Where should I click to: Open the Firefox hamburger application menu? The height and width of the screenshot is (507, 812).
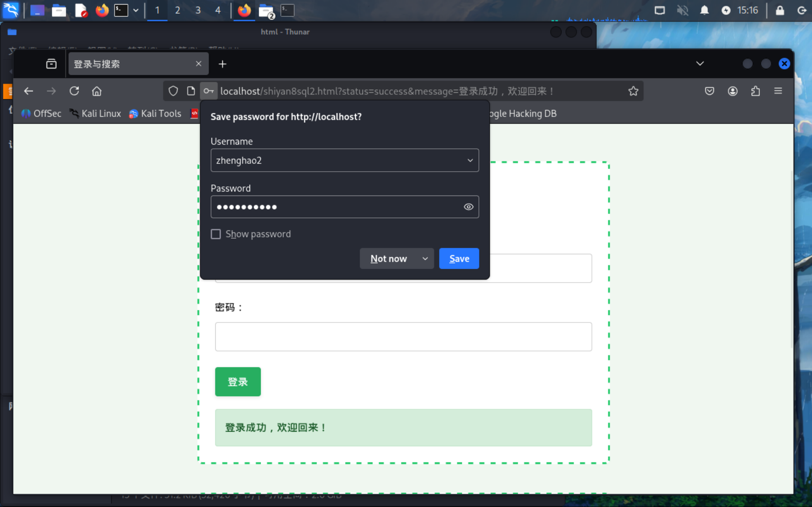pyautogui.click(x=778, y=91)
